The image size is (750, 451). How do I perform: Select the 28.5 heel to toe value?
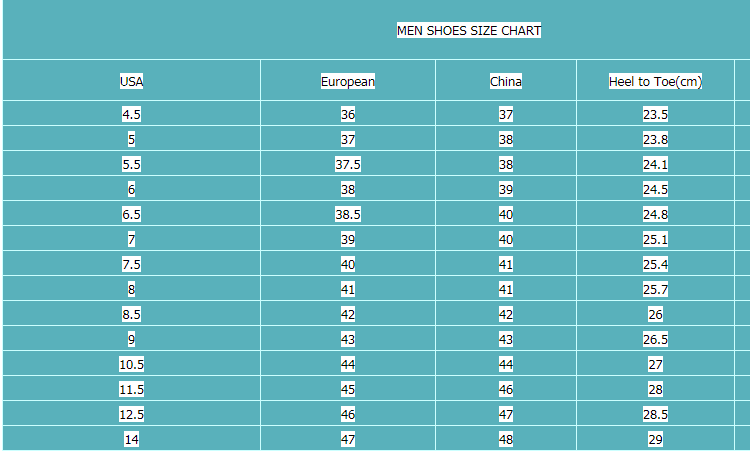[x=655, y=414]
